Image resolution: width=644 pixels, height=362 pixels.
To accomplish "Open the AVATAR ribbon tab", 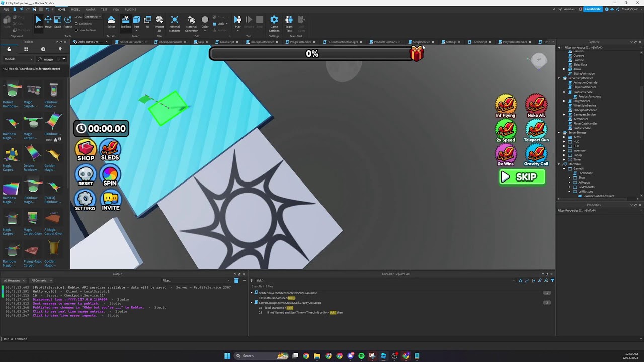I will click(91, 9).
